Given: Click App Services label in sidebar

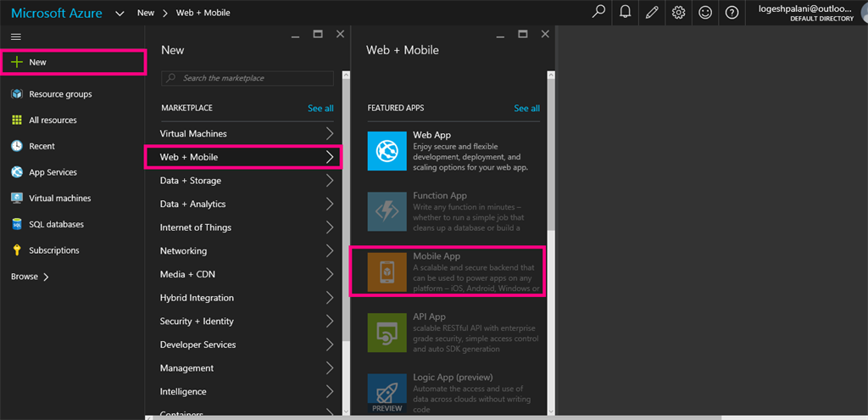Looking at the screenshot, I should tap(53, 172).
